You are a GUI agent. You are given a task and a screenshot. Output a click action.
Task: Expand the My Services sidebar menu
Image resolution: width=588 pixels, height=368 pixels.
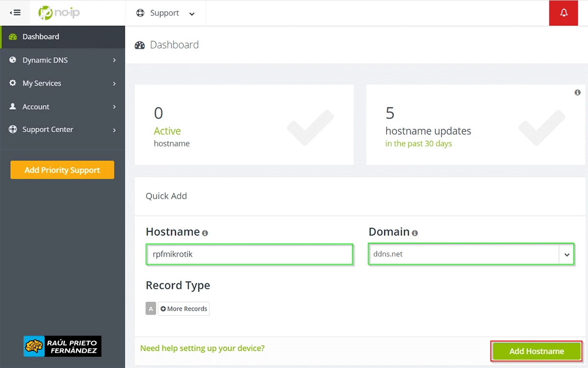tap(62, 84)
